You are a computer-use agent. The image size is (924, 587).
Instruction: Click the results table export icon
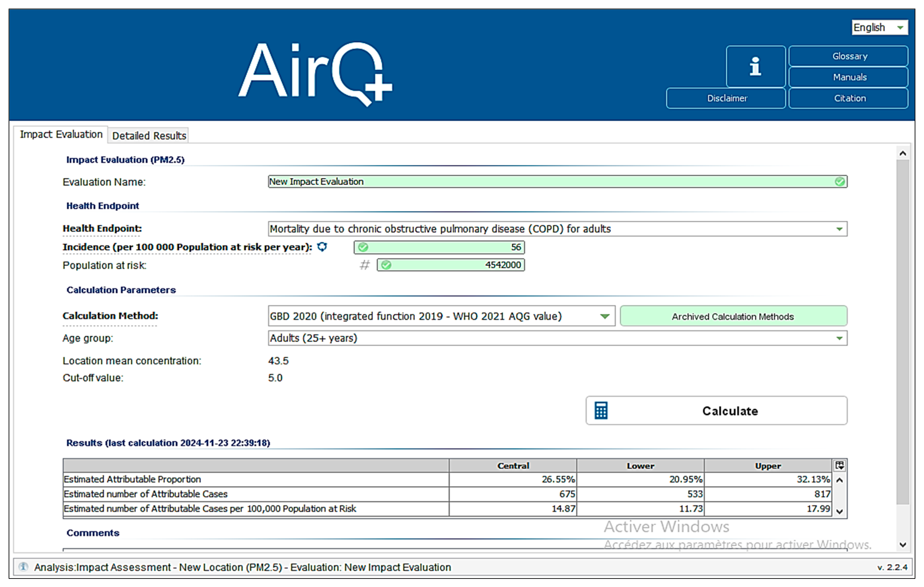coord(840,466)
